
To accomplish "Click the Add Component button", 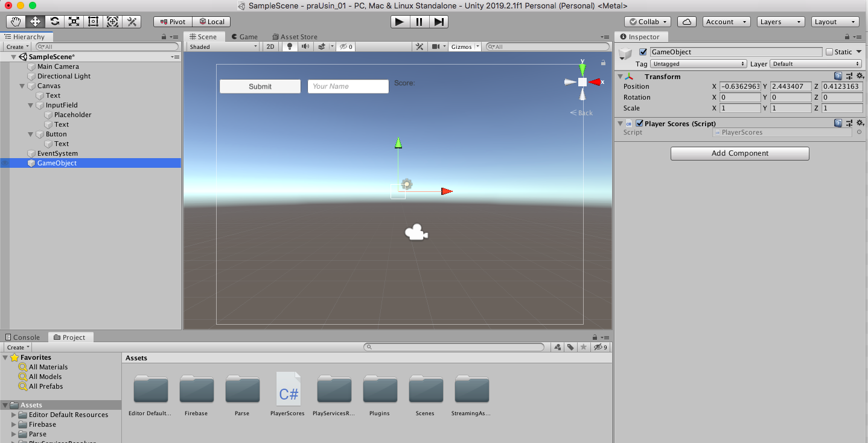I will coord(739,153).
